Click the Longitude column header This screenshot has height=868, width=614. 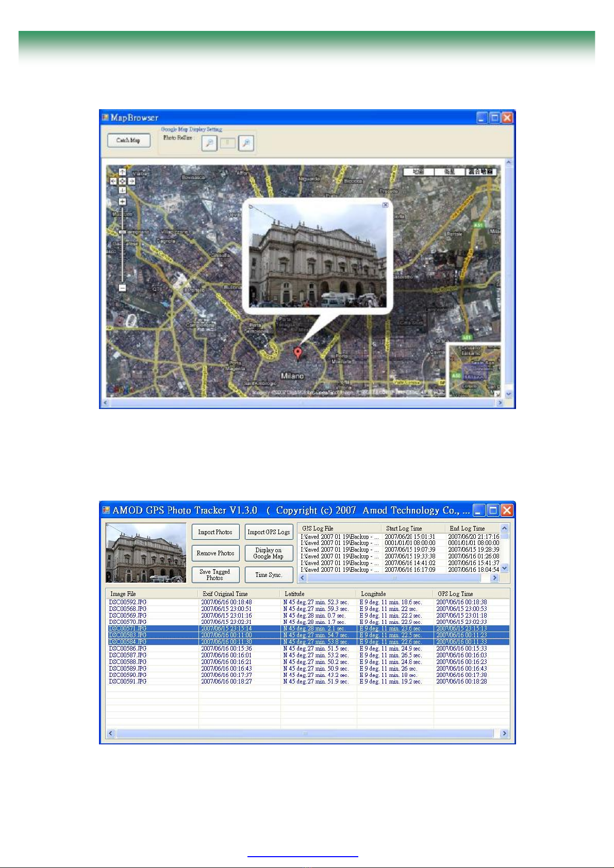[x=395, y=594]
